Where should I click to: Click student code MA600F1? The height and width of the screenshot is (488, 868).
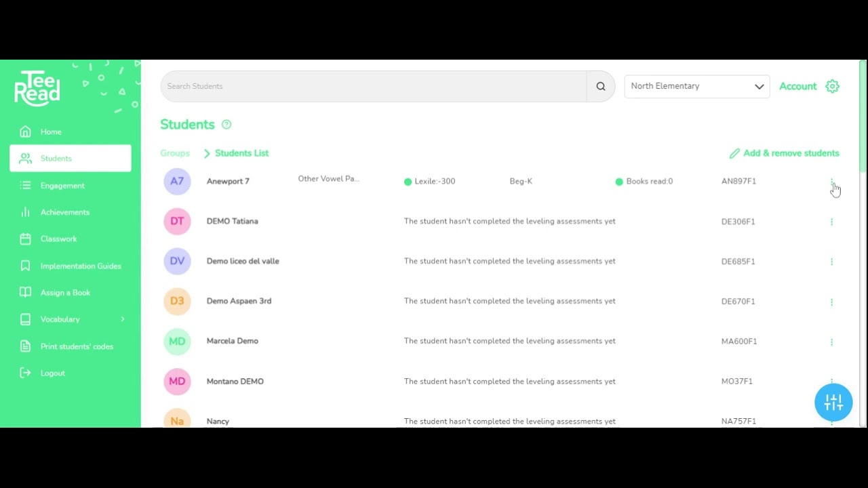coord(739,342)
